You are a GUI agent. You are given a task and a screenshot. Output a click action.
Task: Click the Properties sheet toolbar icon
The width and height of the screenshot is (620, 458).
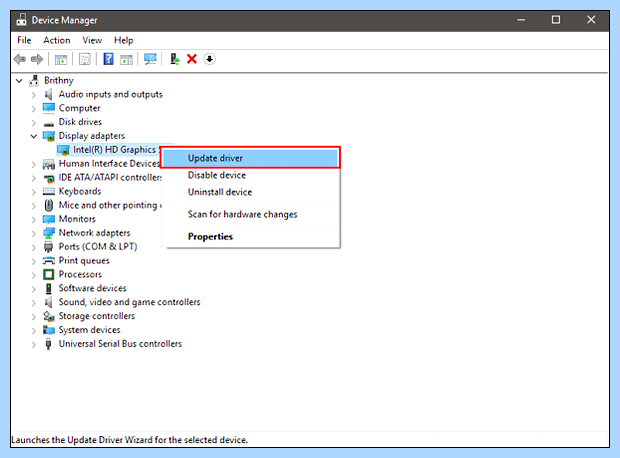coord(85,59)
